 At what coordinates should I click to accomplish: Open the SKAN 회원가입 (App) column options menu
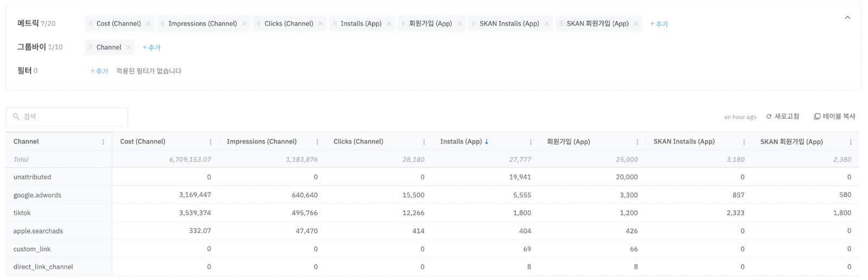[x=850, y=142]
